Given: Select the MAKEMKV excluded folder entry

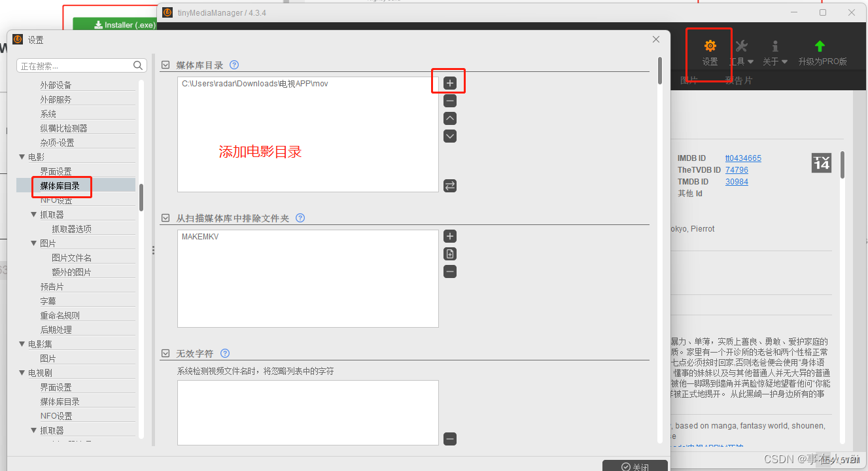Looking at the screenshot, I should pos(200,237).
